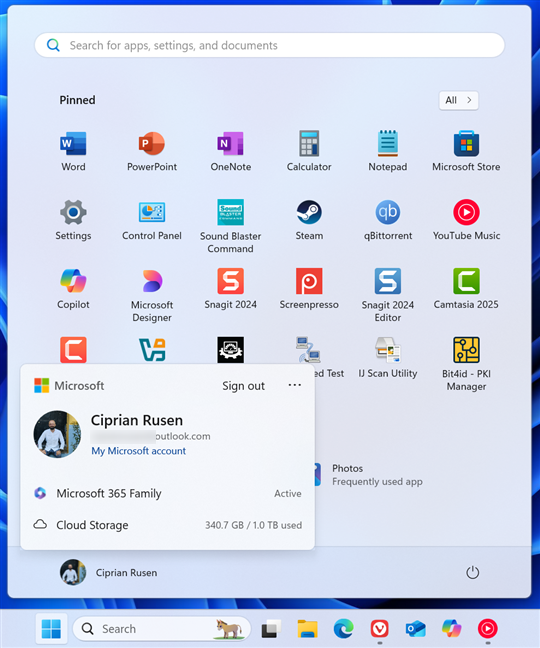Click the Active subscription status text
The width and height of the screenshot is (540, 648).
(x=288, y=493)
